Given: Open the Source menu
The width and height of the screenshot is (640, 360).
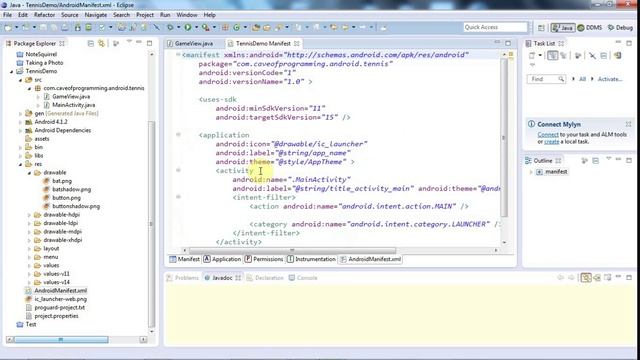Looking at the screenshot, I should point(70,15).
